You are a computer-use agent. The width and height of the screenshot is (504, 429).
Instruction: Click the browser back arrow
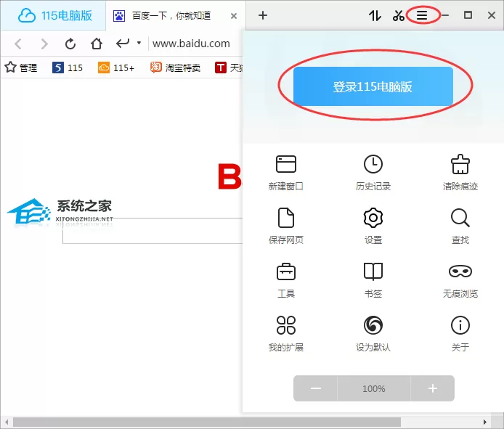(x=18, y=44)
